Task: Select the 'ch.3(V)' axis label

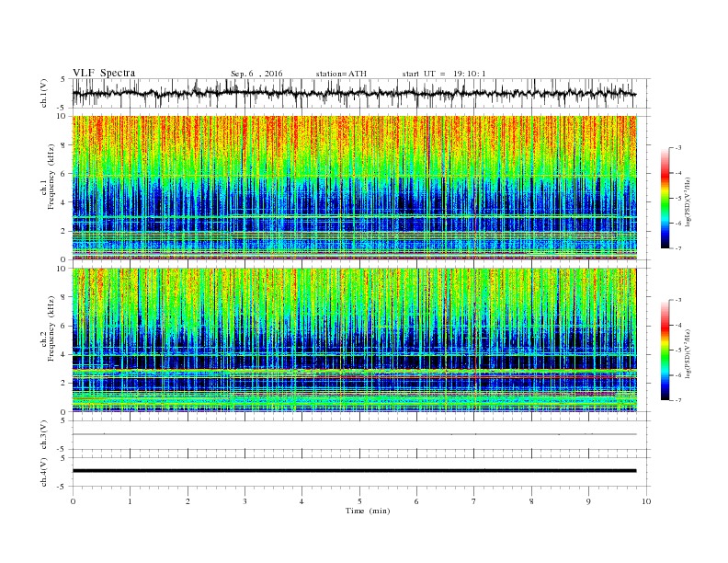Action: pos(44,435)
